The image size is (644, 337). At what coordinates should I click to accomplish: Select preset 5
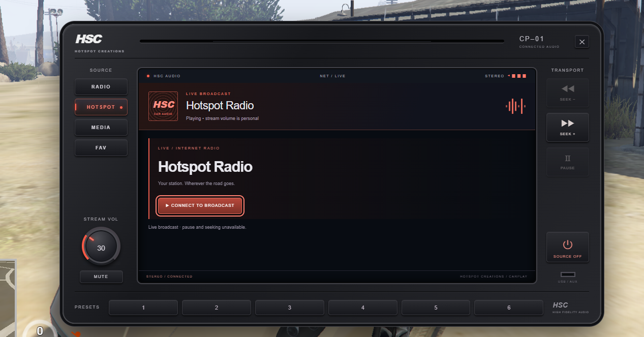tap(436, 308)
